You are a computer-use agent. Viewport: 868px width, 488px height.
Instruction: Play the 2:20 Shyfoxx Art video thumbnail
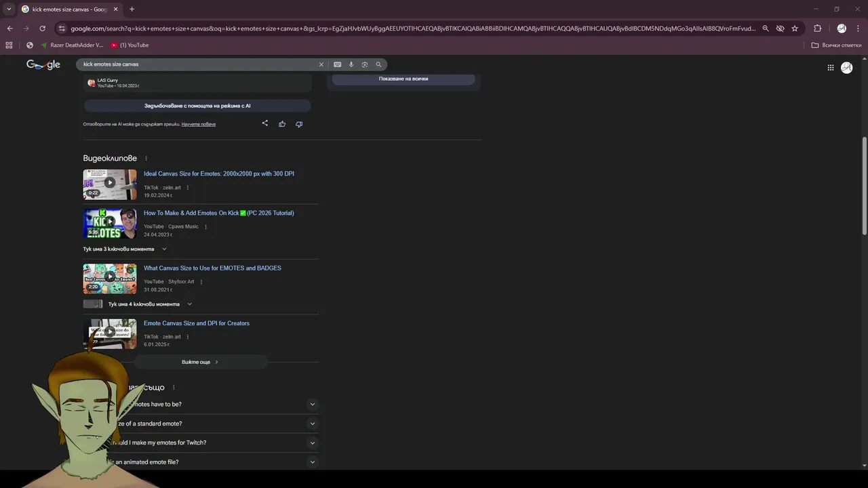[x=110, y=279]
